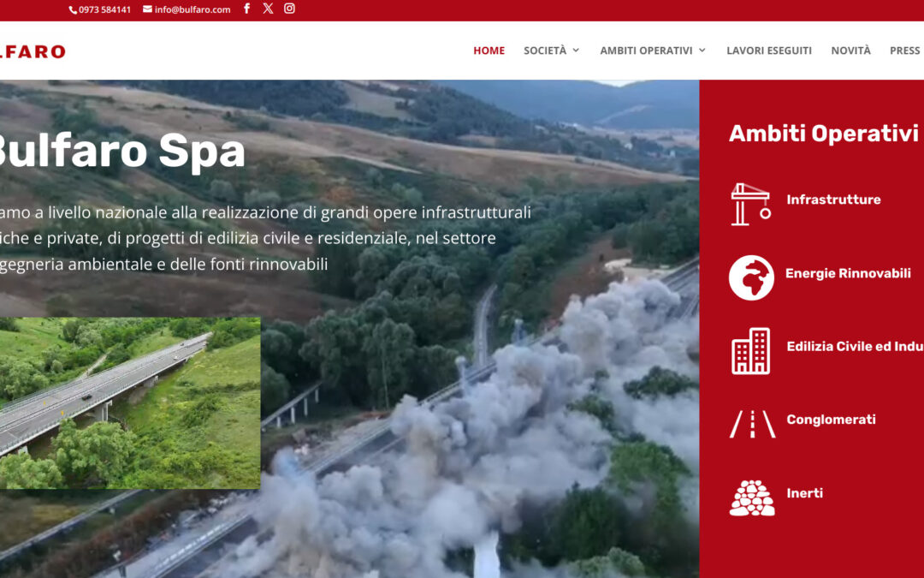Click the road icon for Conglomerati

pos(753,424)
